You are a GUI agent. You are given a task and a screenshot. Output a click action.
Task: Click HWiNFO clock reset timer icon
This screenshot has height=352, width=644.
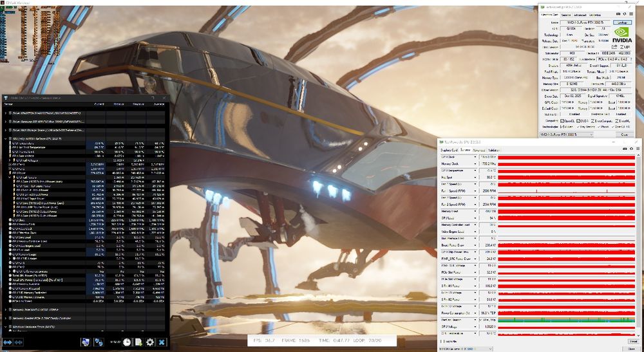pyautogui.click(x=126, y=342)
